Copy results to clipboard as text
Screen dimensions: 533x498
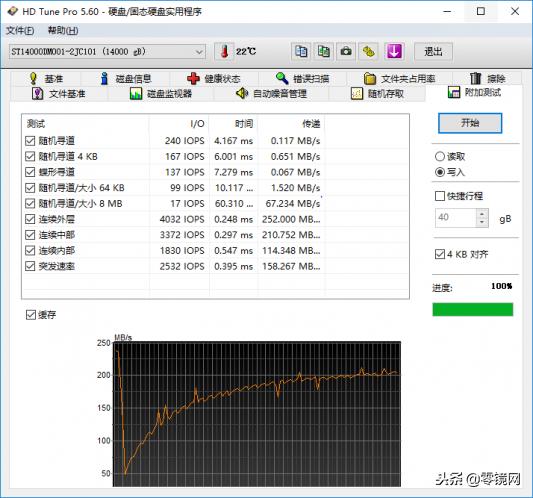(301, 52)
